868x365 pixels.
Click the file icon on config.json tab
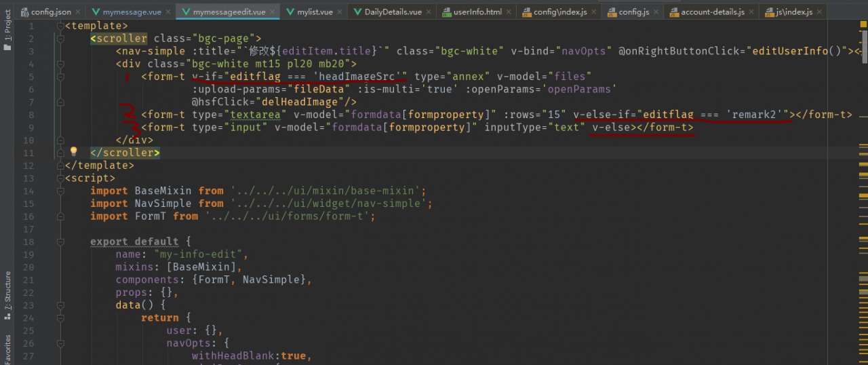(24, 12)
